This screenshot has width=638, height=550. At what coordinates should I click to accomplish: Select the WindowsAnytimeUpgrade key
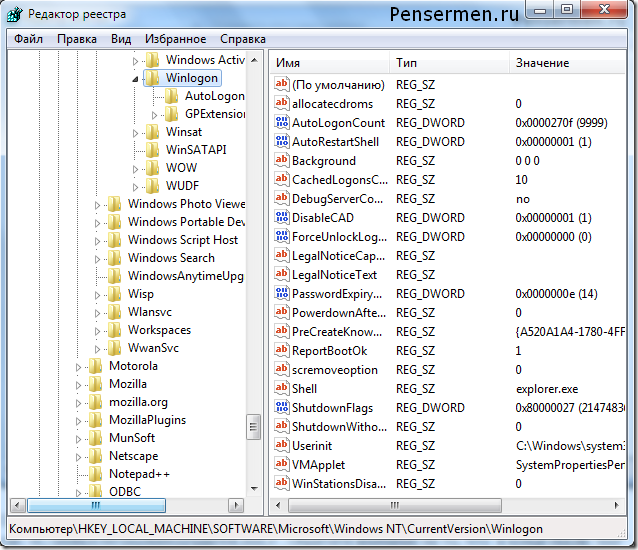click(186, 276)
